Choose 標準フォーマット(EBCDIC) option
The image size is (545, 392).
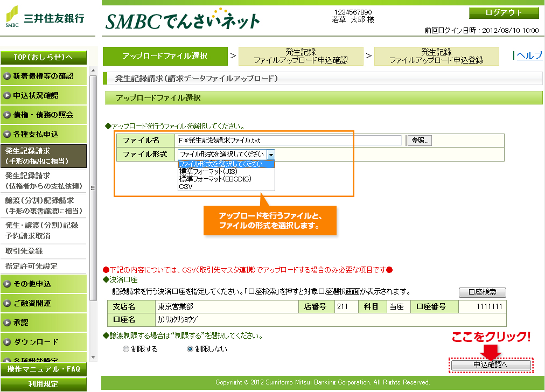[226, 179]
